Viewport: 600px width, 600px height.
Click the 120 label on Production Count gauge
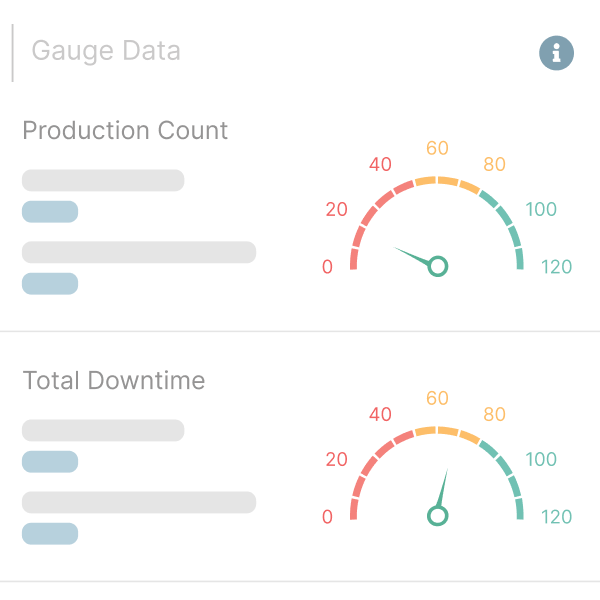point(556,267)
